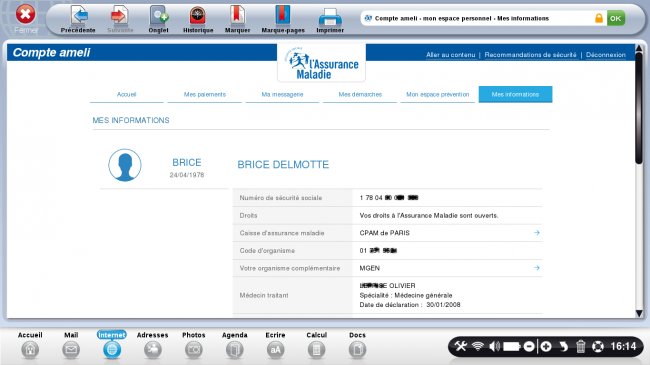Open the Mail app in the dock
The height and width of the screenshot is (365, 650).
[71, 345]
